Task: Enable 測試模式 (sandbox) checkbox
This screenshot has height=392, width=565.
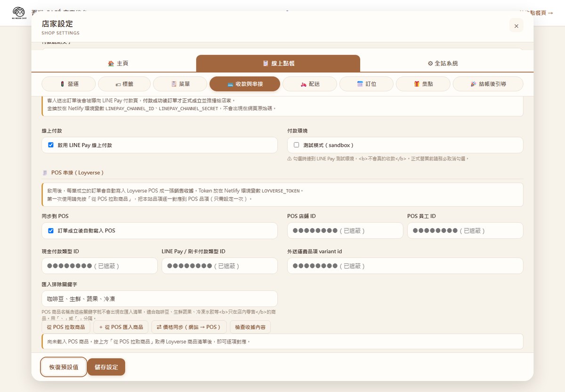Action: point(296,145)
